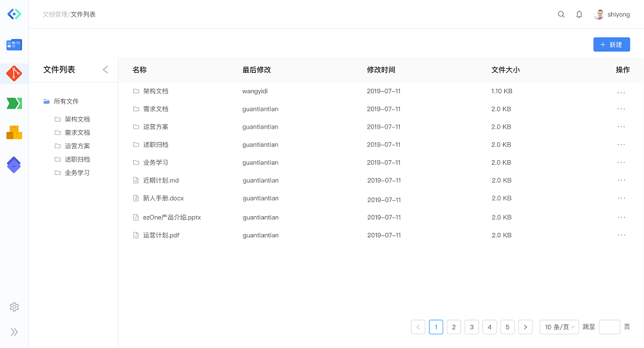Click the 文档管理 breadcrumb link
644x348 pixels.
(55, 14)
